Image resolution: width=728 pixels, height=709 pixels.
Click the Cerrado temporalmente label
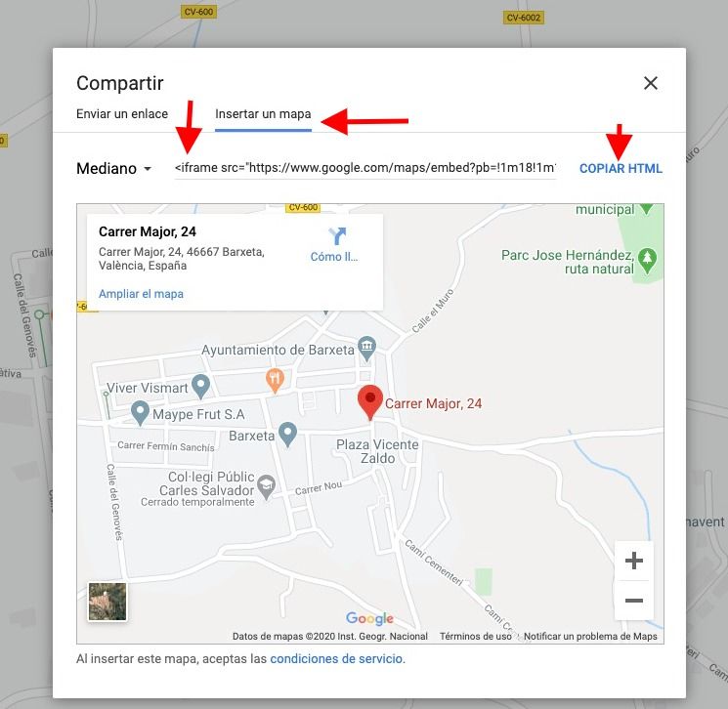197,502
